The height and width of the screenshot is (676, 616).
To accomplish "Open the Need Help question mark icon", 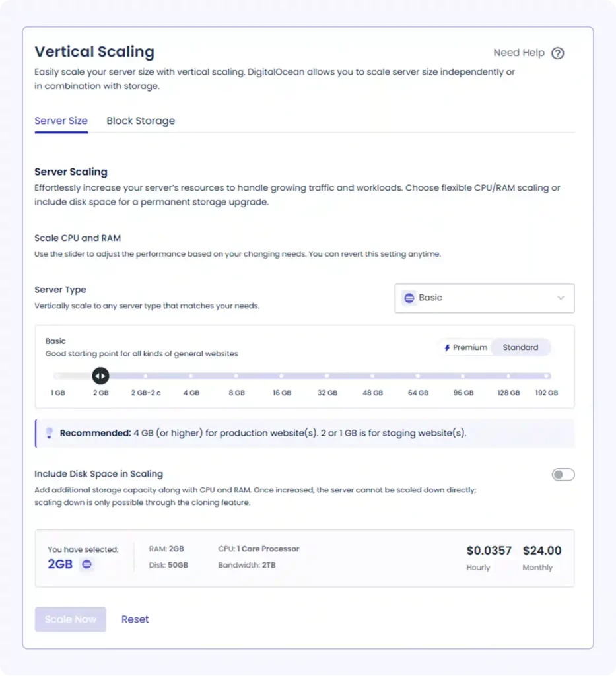I will 557,52.
